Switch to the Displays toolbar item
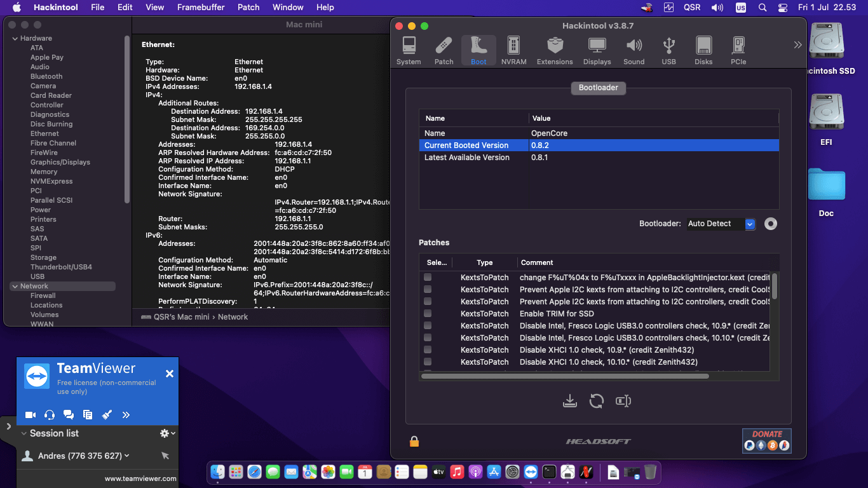This screenshot has width=868, height=488. 597,51
